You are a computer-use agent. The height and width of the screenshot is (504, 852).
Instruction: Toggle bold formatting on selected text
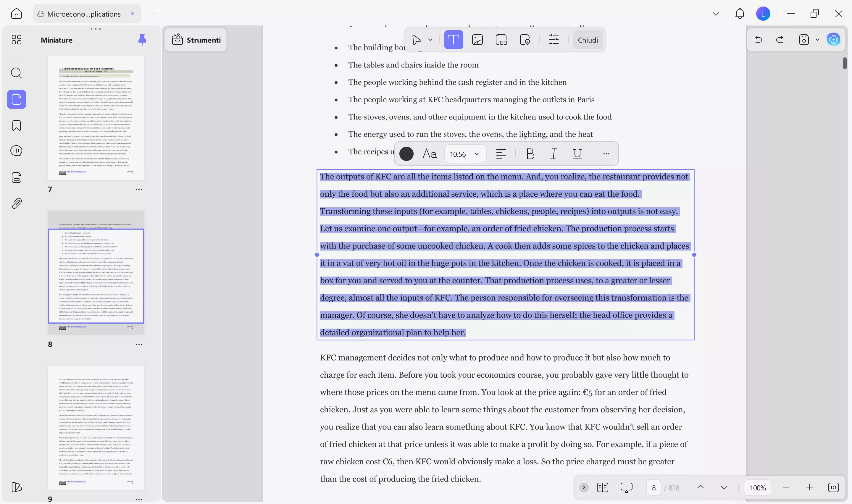530,154
